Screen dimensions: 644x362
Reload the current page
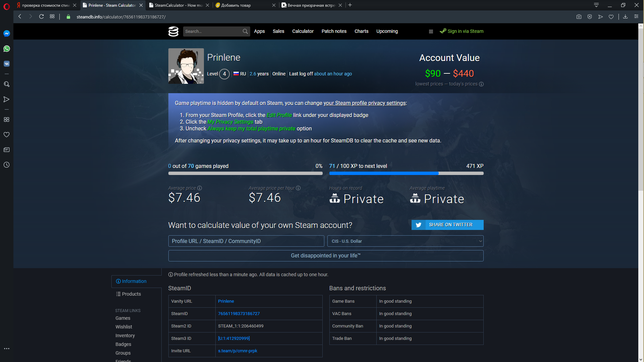(x=41, y=16)
